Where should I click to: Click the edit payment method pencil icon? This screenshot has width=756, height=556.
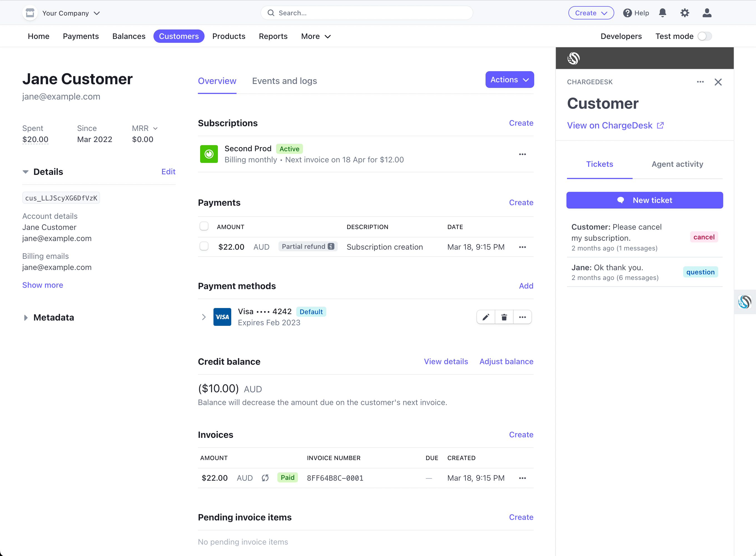[486, 317]
